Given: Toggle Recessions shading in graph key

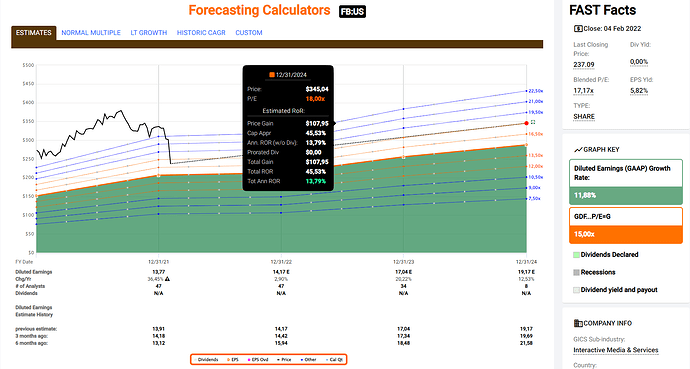Looking at the screenshot, I should 594,272.
